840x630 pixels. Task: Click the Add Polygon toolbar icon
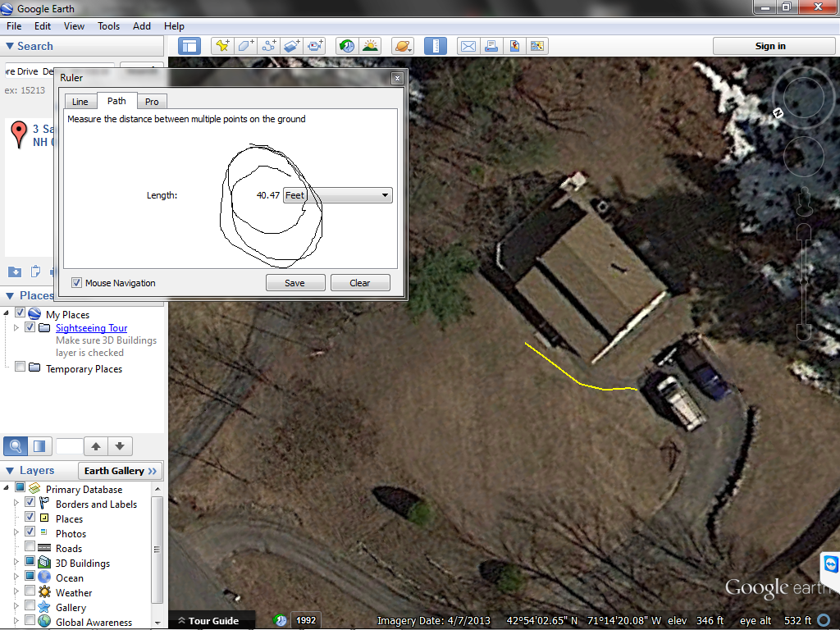(x=246, y=46)
